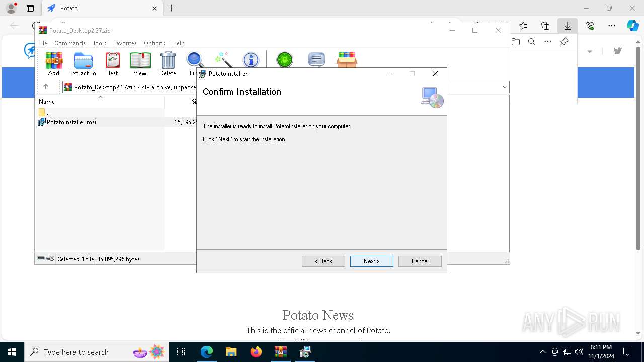Open the Favorites menu
This screenshot has width=644, height=362.
coord(125,43)
